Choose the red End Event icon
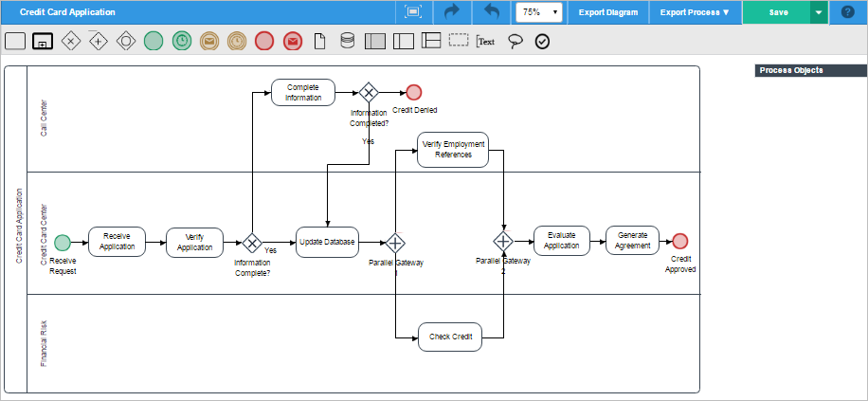This screenshot has width=868, height=401. pyautogui.click(x=264, y=41)
